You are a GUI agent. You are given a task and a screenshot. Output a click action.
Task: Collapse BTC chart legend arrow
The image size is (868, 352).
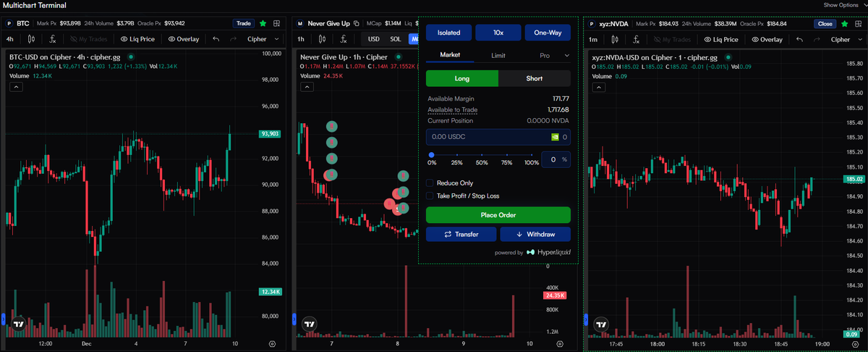click(x=15, y=87)
